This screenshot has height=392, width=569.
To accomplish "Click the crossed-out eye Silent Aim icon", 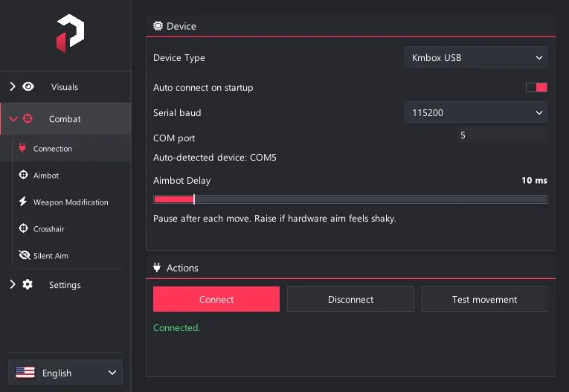I will (x=25, y=255).
